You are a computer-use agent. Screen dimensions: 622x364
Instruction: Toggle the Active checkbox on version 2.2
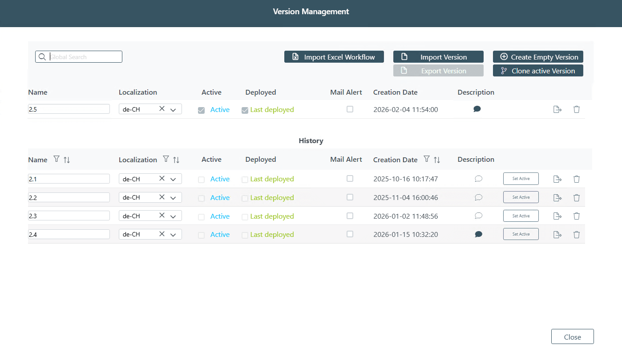(201, 197)
